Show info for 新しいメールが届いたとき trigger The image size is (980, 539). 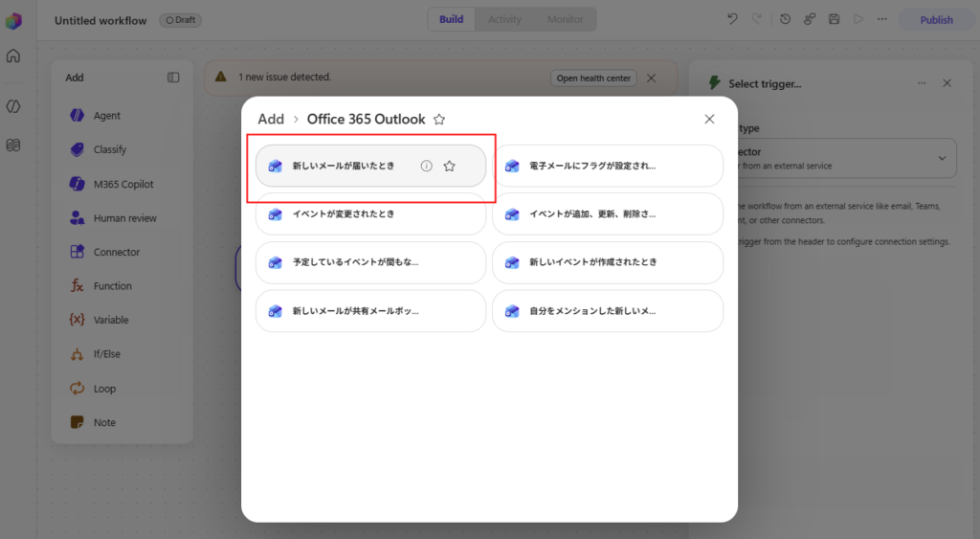pyautogui.click(x=426, y=166)
